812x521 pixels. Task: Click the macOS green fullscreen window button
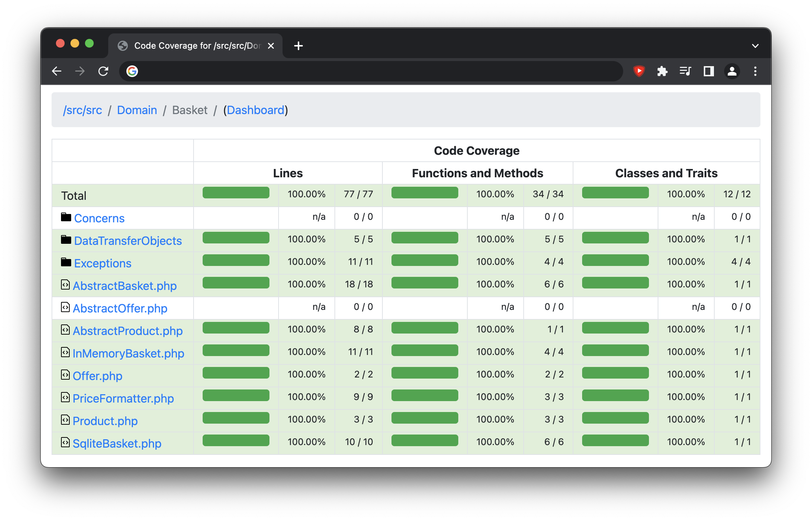(x=89, y=44)
